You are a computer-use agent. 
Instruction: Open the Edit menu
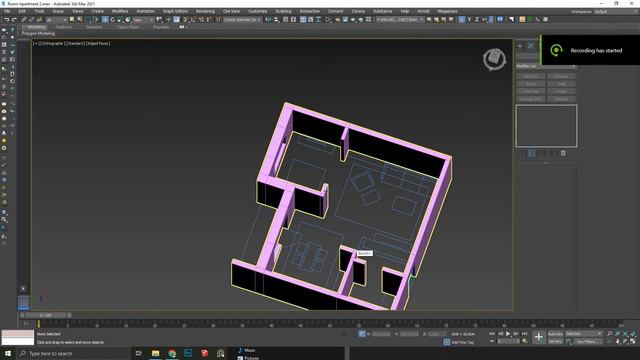coord(22,11)
